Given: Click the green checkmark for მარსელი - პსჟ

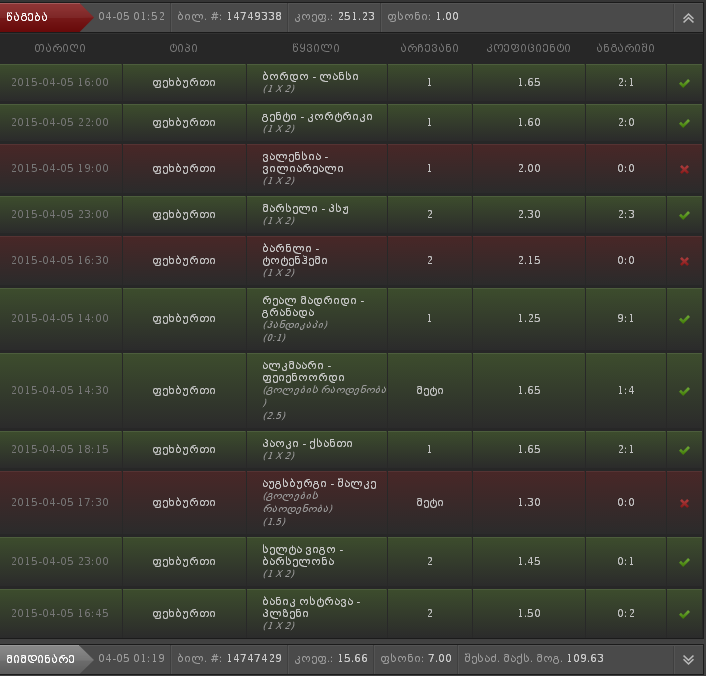Looking at the screenshot, I should pos(684,214).
